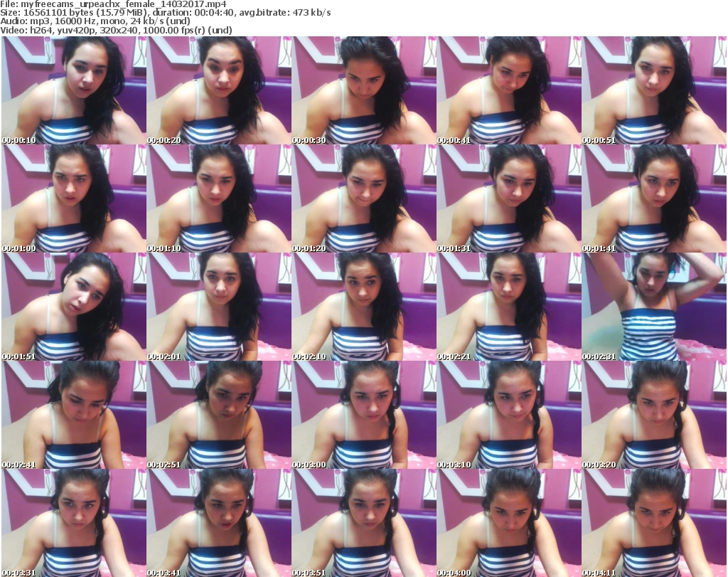This screenshot has height=577, width=728.
Task: Click the 'Audio: mp3, 16000 Hz' line
Action: (x=95, y=21)
